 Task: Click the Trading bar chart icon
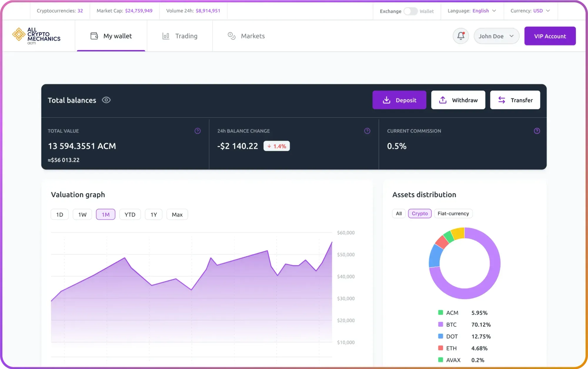tap(166, 36)
